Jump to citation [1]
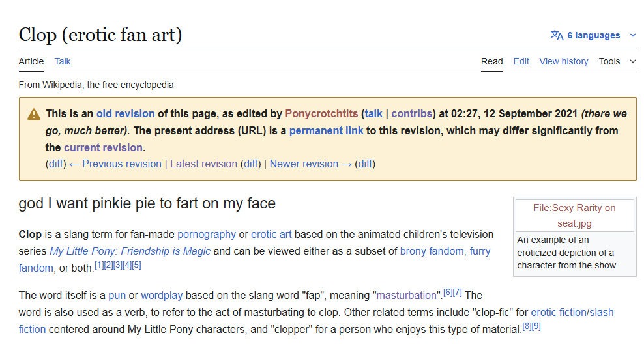Viewport: 644px width, 344px height. pos(99,265)
